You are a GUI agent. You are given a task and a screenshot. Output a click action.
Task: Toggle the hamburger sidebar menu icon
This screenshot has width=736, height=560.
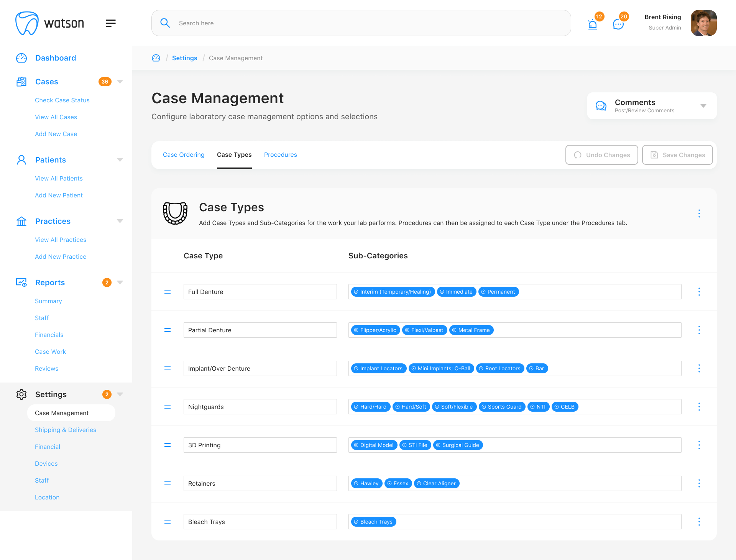click(111, 23)
